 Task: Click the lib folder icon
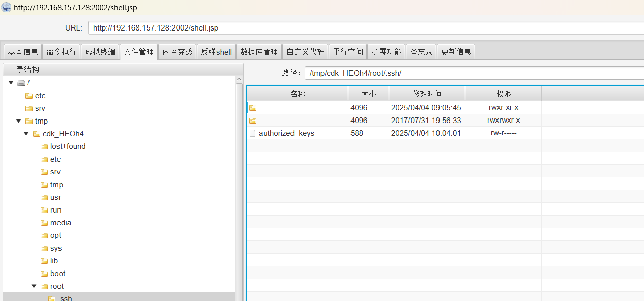tap(44, 261)
